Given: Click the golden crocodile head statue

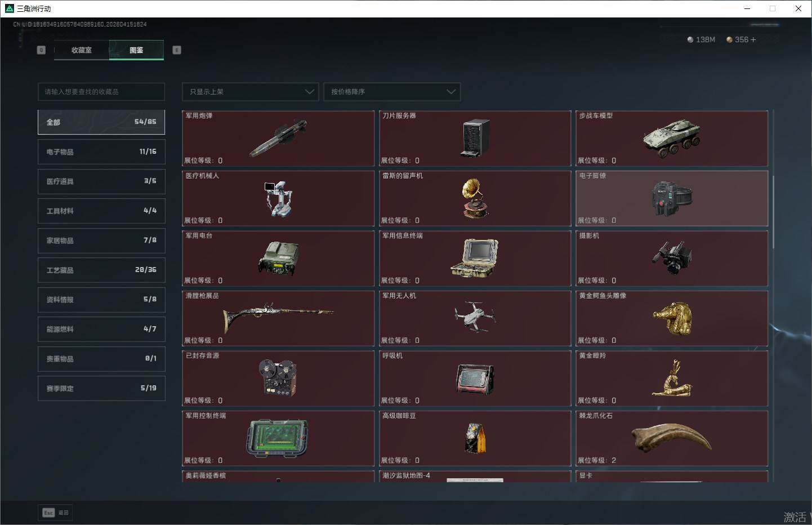Looking at the screenshot, I should click(672, 318).
